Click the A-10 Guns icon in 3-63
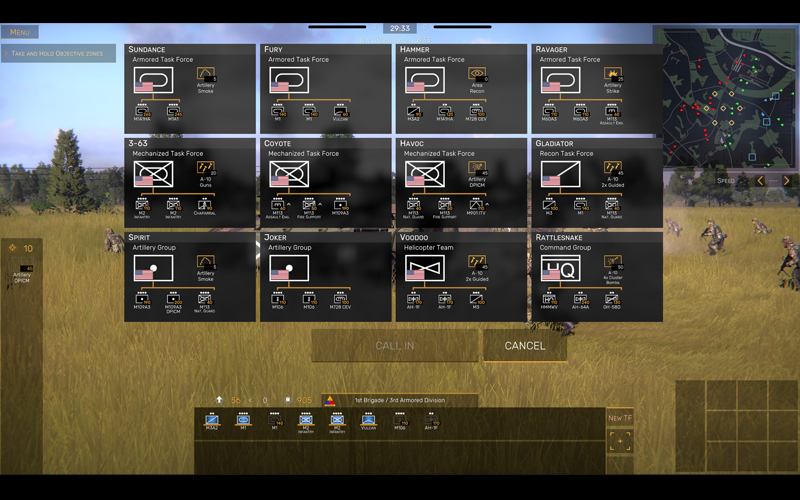 tap(205, 171)
